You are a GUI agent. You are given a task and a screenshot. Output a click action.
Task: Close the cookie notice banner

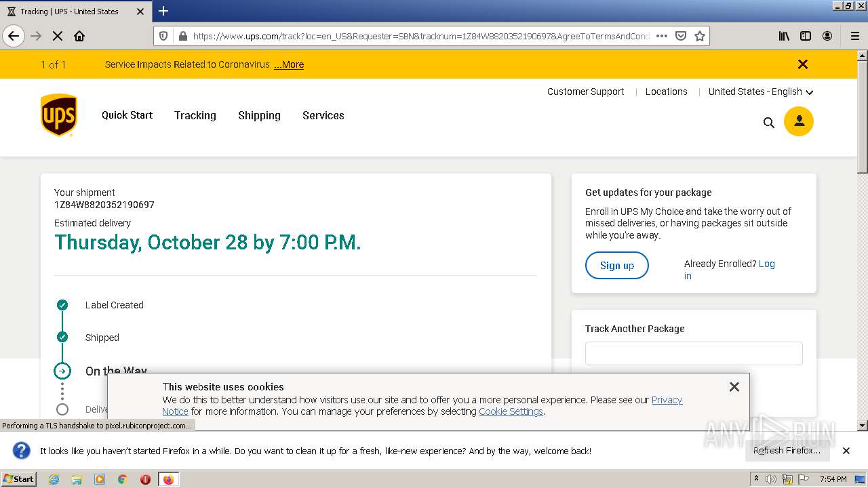coord(734,387)
